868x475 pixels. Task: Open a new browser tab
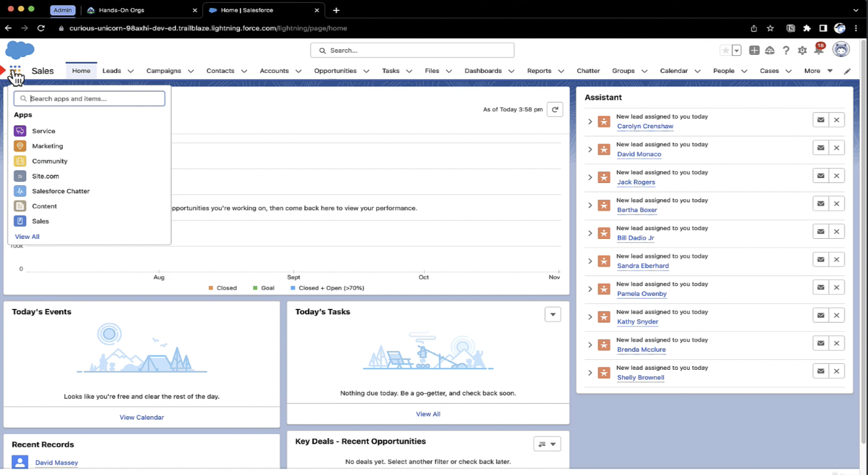coord(336,10)
